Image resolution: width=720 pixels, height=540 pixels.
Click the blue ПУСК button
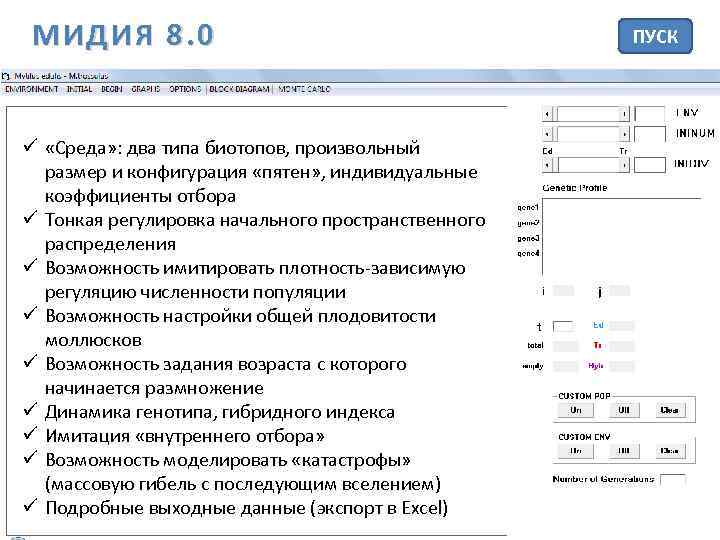tap(655, 36)
